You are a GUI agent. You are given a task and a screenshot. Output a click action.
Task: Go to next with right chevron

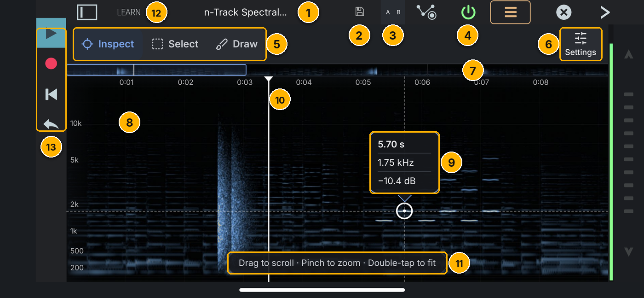tap(605, 12)
